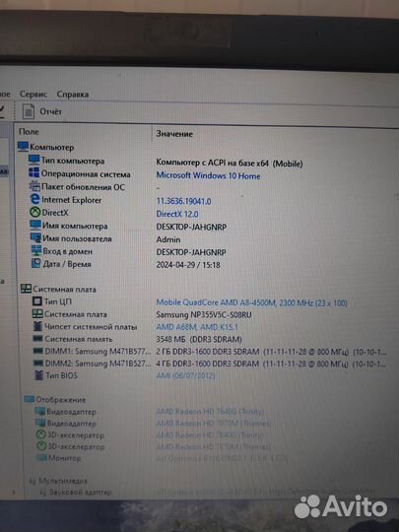Open the Microsoft Windows 10 Home link
399x532 pixels.
(x=208, y=175)
